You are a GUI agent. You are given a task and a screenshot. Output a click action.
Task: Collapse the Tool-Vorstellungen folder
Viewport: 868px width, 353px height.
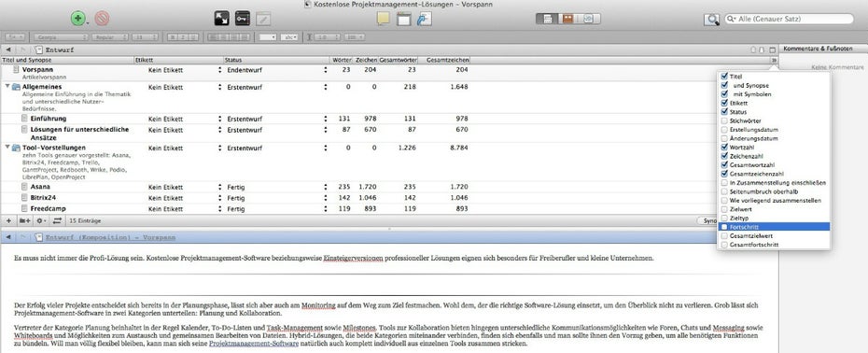tap(7, 148)
